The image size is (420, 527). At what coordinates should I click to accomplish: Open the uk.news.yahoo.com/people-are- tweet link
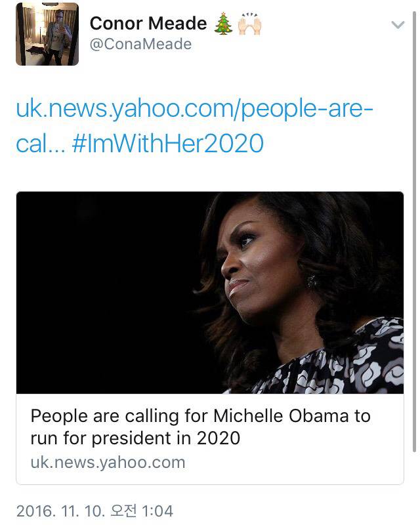pyautogui.click(x=194, y=108)
